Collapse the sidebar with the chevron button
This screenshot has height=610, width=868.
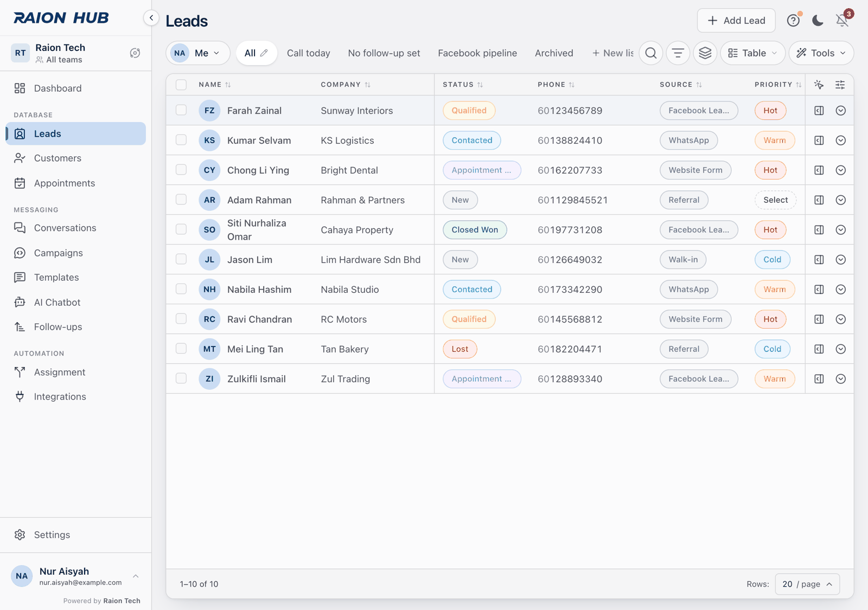coord(151,18)
